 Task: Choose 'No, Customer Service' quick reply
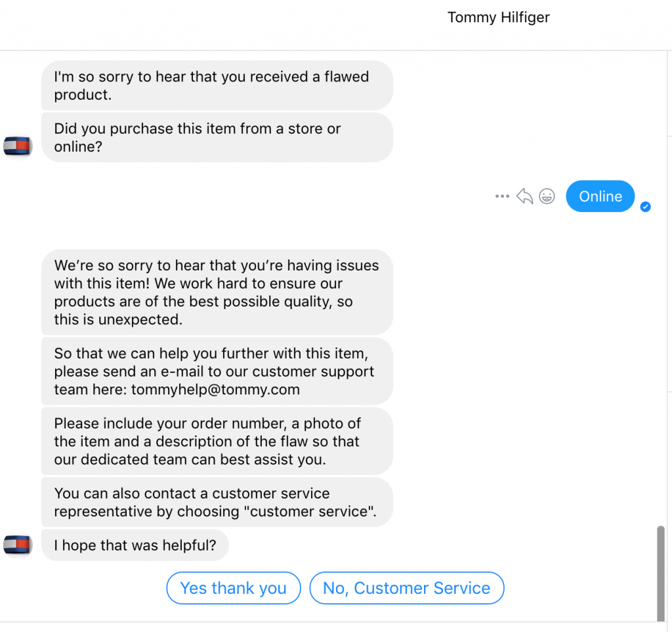click(x=407, y=588)
